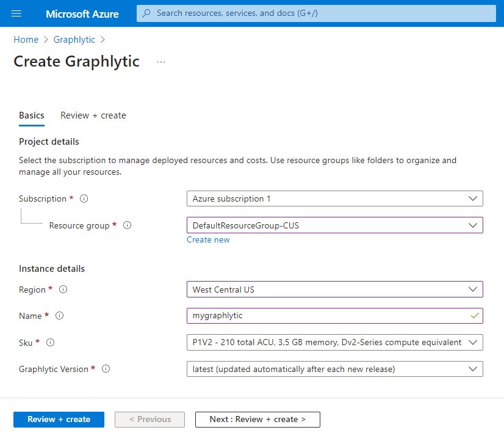Image resolution: width=504 pixels, height=441 pixels.
Task: Open the hamburger portal menu
Action: tap(16, 13)
